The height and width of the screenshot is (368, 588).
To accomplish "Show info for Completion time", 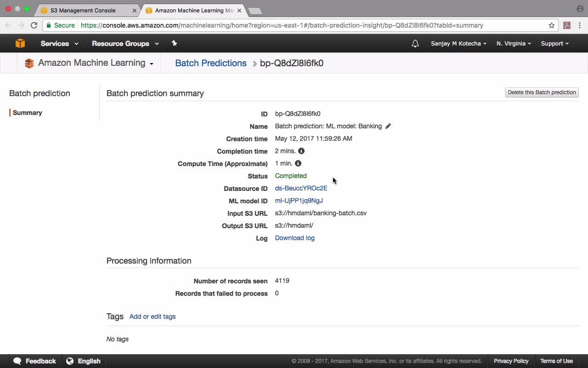I will tap(301, 151).
